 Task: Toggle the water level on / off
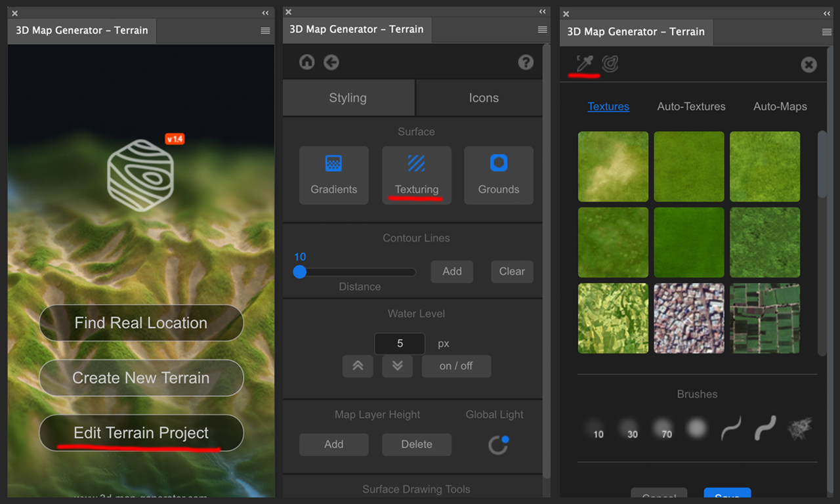click(x=456, y=366)
